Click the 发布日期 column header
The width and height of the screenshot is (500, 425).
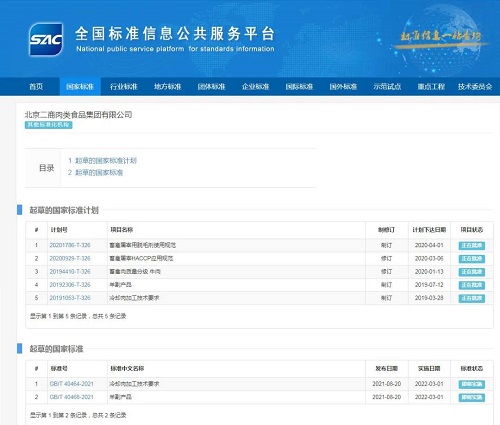click(x=387, y=368)
